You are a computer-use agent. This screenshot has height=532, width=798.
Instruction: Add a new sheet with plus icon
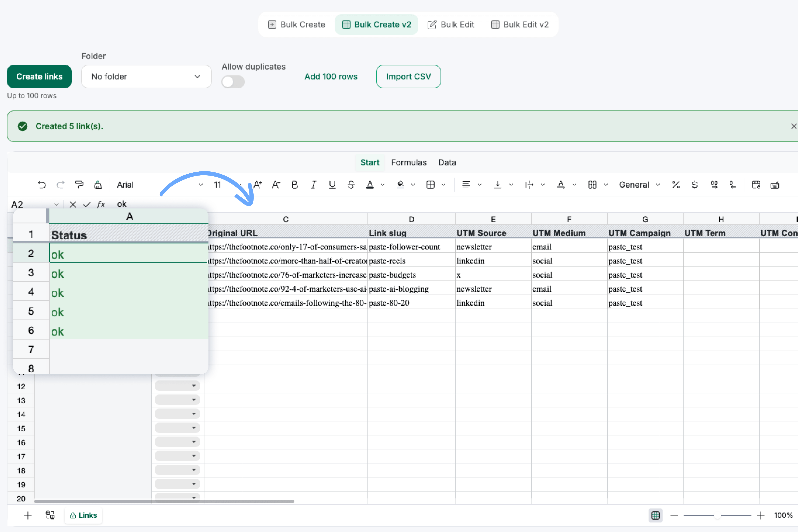[28, 515]
